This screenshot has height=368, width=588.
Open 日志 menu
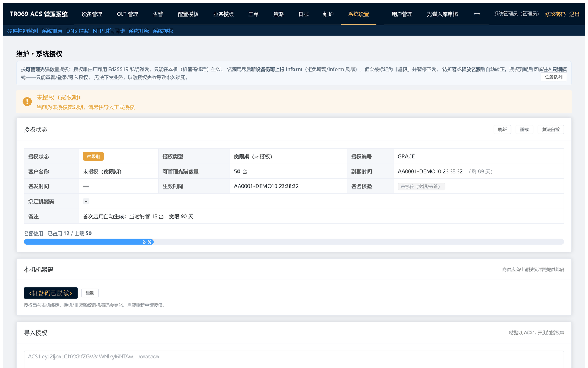pyautogui.click(x=304, y=14)
